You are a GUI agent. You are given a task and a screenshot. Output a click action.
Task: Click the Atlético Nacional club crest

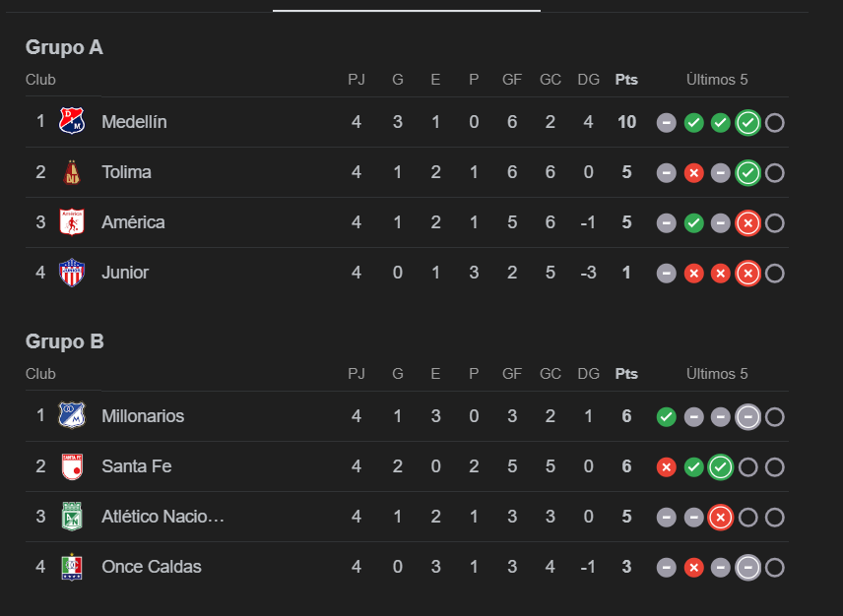click(x=72, y=516)
